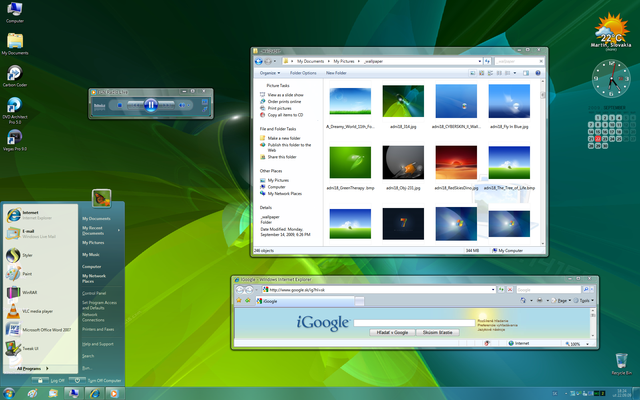This screenshot has height=400, width=640.
Task: Open the Organize dropdown in Explorer
Action: click(x=270, y=73)
